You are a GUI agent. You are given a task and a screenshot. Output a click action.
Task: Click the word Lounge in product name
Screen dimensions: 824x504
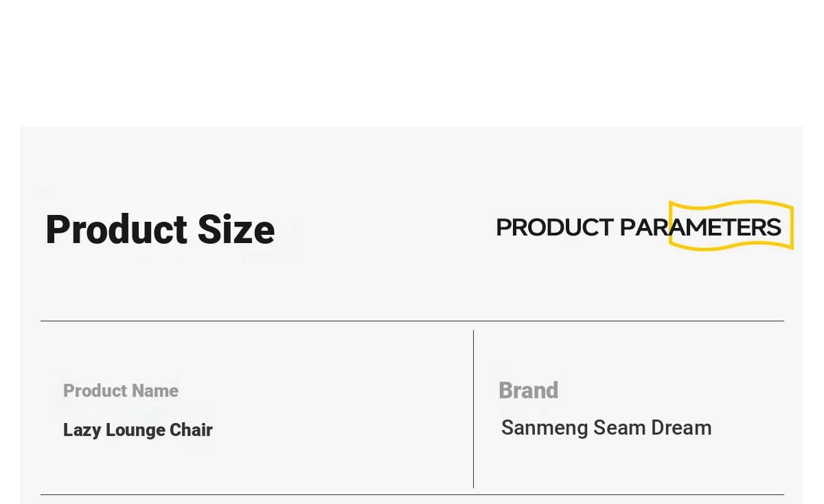(135, 431)
